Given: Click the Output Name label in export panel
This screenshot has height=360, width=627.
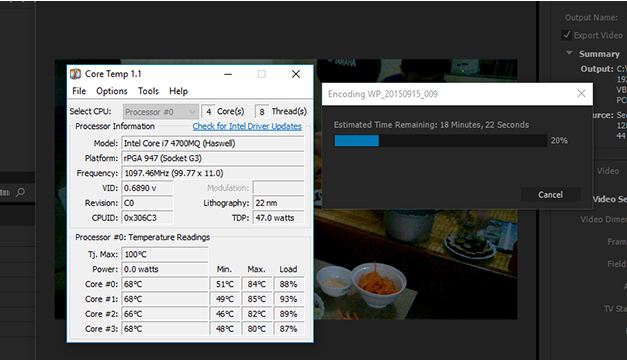Looking at the screenshot, I should (x=591, y=18).
